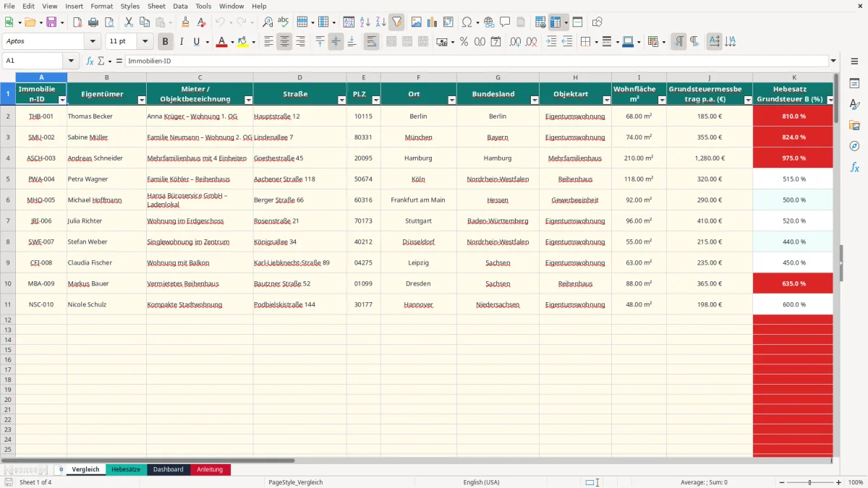Click the zoom slider handle
868x488 pixels.
810,482
